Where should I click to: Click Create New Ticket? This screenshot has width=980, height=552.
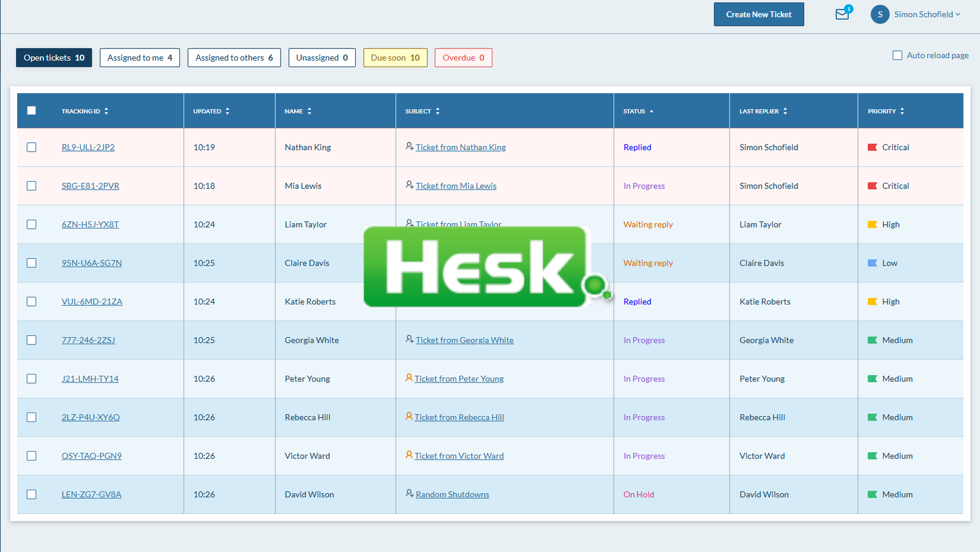pyautogui.click(x=759, y=14)
